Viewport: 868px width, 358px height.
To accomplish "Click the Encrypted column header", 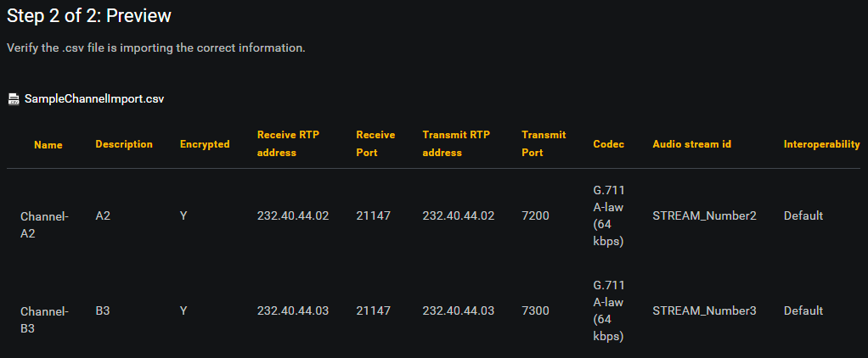I will click(x=205, y=144).
